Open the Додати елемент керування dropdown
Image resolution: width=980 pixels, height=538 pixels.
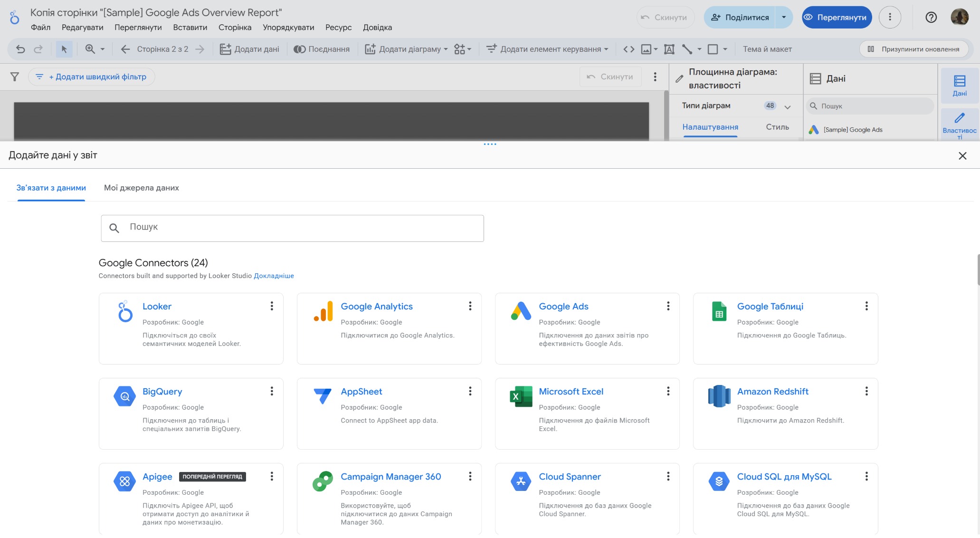tap(547, 49)
